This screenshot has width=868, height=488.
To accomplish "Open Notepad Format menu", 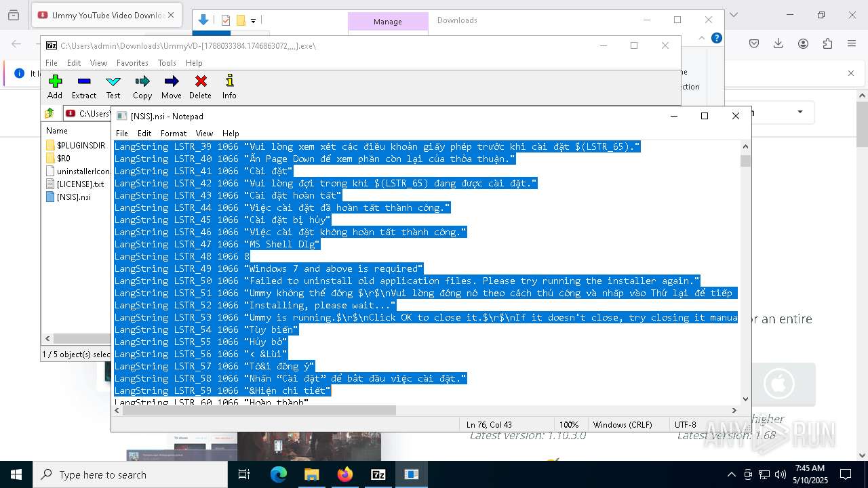I will coord(174,134).
